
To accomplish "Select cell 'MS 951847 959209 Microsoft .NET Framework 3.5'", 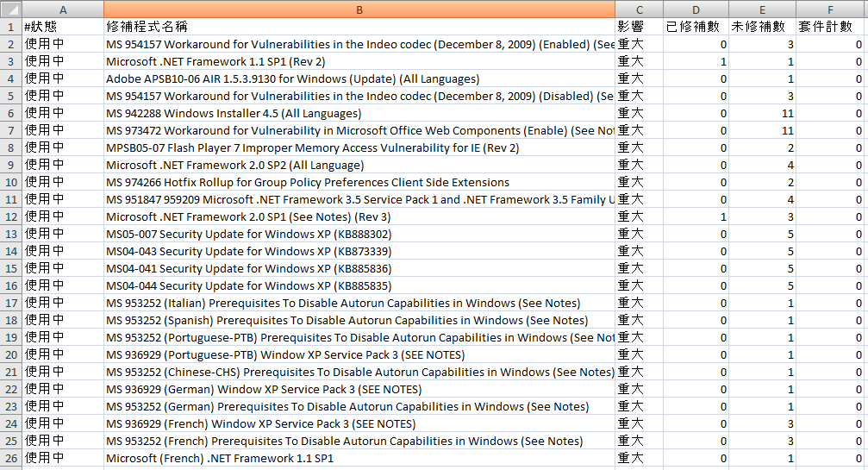I will tap(359, 199).
